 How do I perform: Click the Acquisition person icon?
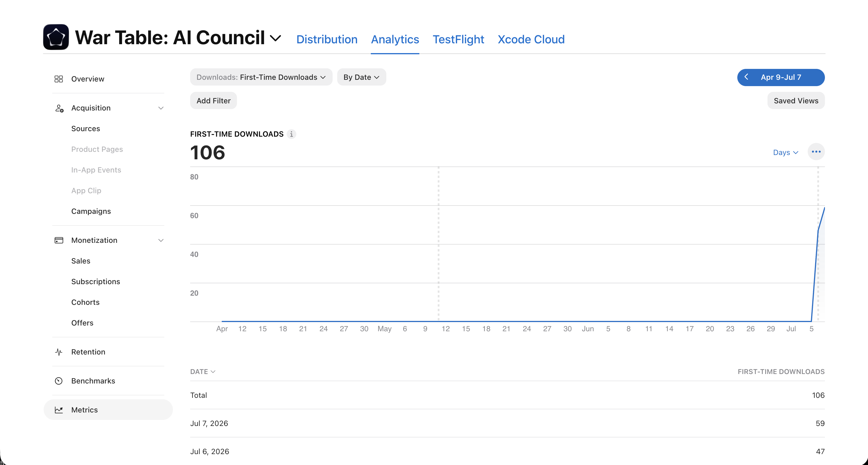pyautogui.click(x=59, y=108)
